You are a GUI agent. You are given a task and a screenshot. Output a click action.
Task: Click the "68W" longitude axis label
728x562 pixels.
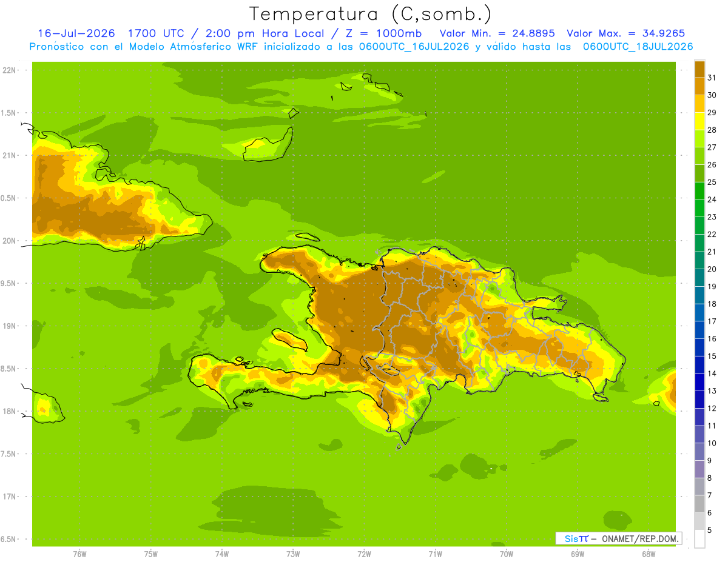(x=649, y=554)
